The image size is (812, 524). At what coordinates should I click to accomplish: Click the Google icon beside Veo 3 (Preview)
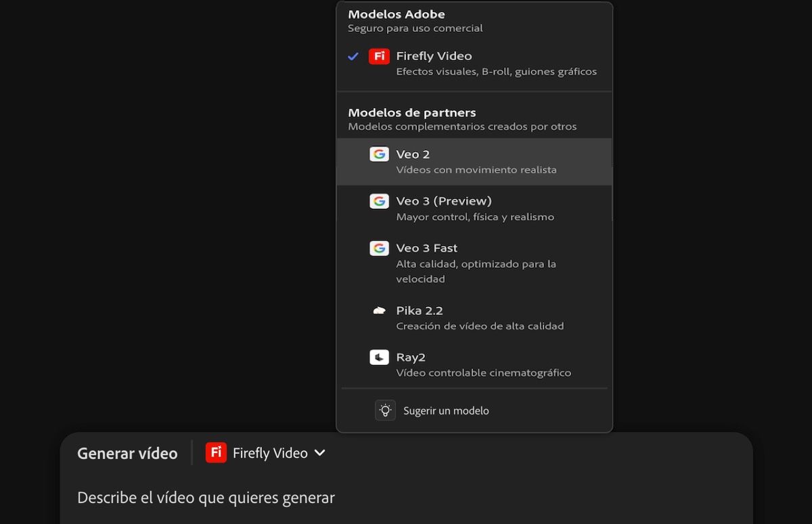(379, 201)
